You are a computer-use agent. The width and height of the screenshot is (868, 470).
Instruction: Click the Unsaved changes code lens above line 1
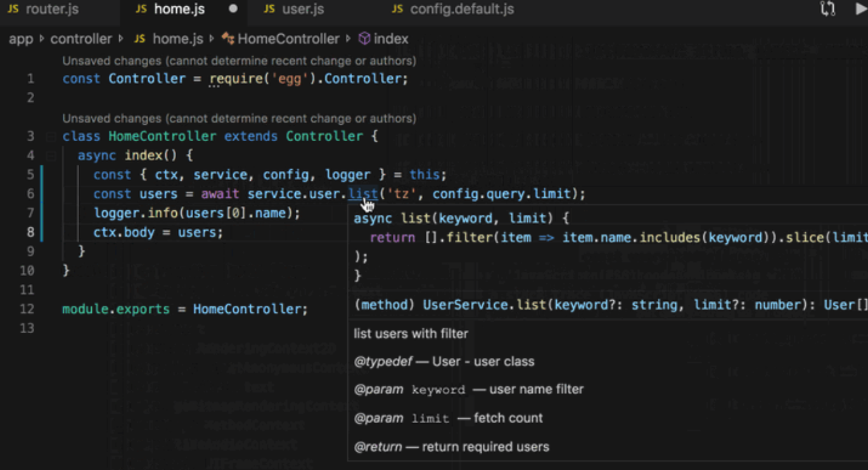(239, 61)
